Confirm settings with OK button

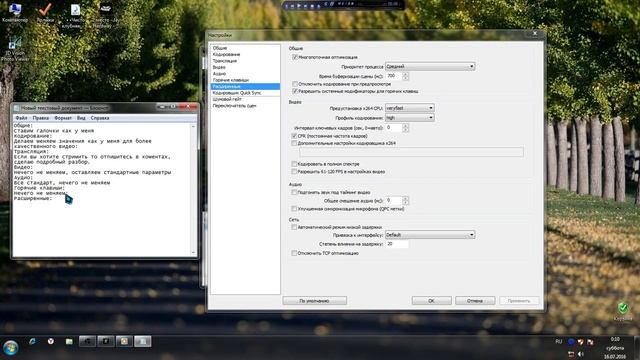[x=432, y=301]
